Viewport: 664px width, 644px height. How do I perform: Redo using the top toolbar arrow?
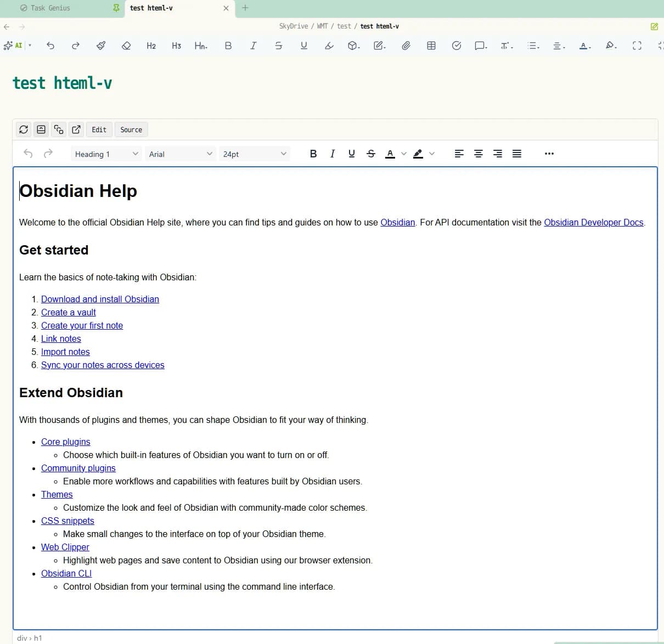click(76, 46)
